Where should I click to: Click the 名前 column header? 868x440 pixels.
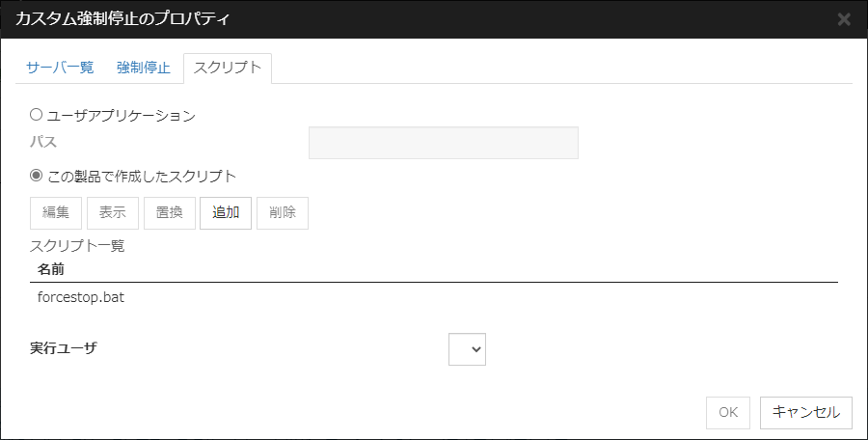(x=51, y=267)
